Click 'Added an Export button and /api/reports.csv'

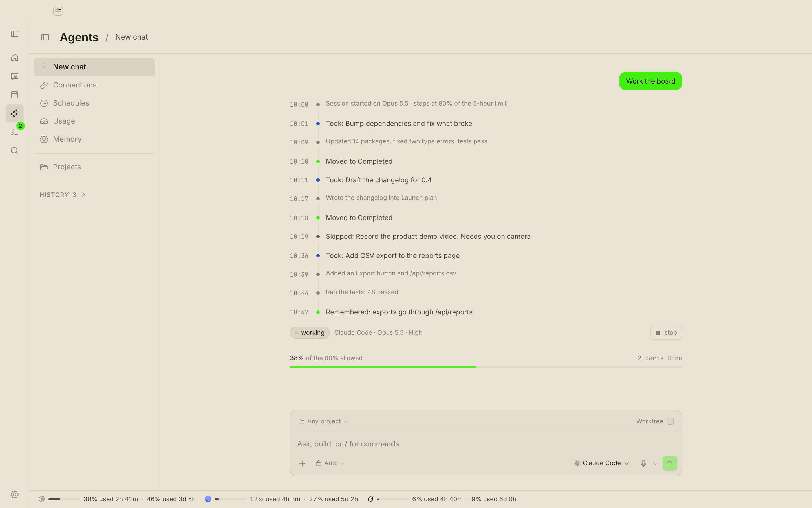[391, 273]
